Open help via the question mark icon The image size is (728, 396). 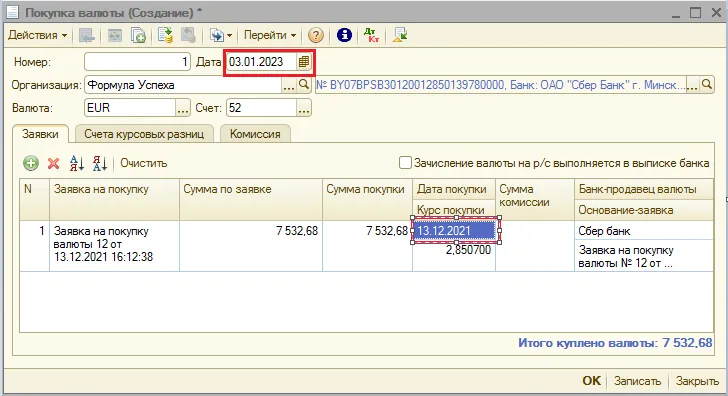click(316, 35)
